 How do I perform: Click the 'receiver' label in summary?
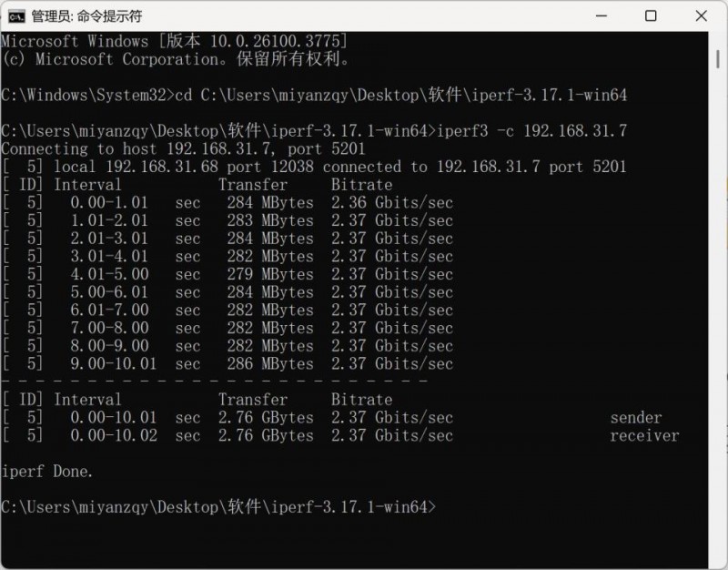[x=644, y=436]
